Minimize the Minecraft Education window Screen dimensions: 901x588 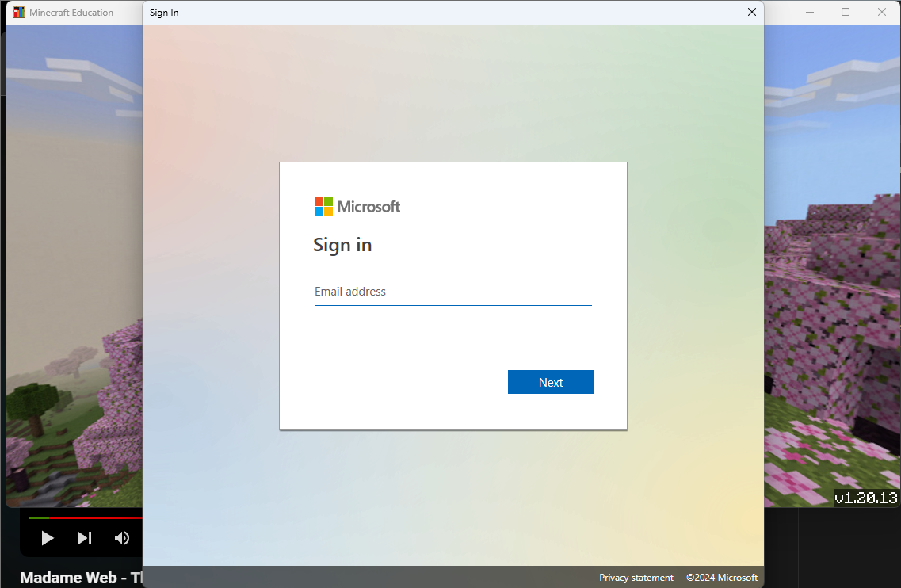[810, 12]
